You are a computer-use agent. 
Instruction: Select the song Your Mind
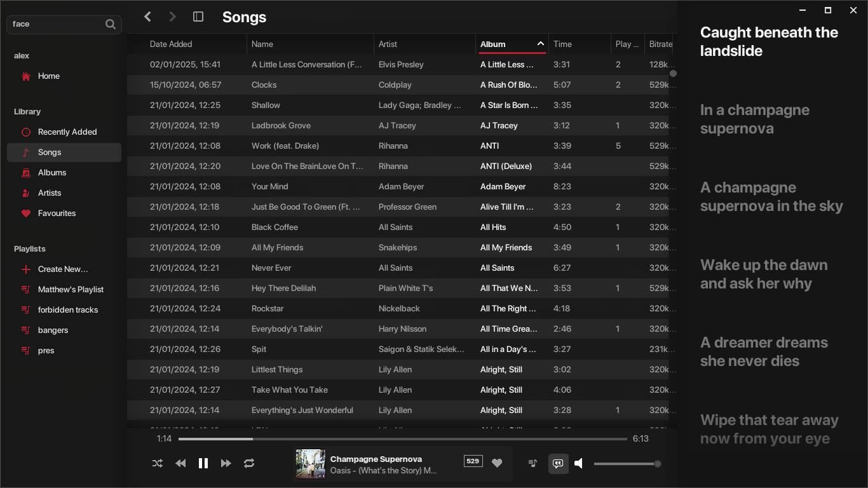pyautogui.click(x=398, y=187)
